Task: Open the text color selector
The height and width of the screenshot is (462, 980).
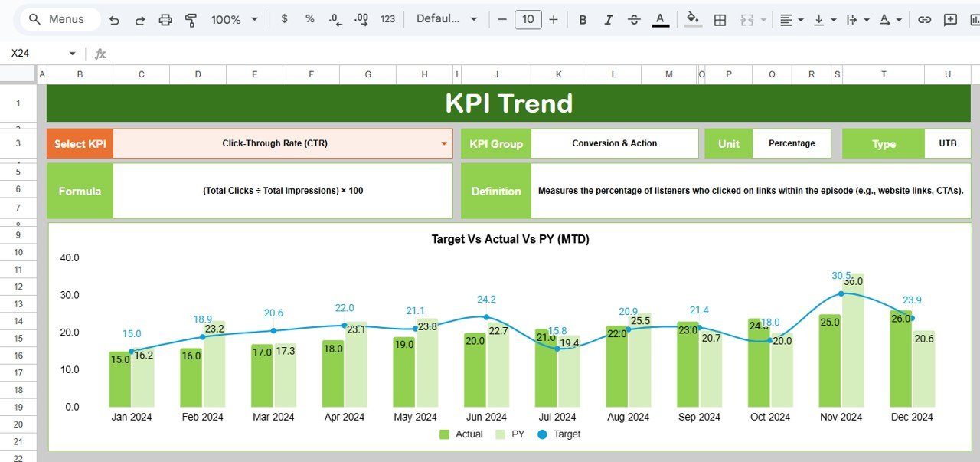Action: click(659, 19)
